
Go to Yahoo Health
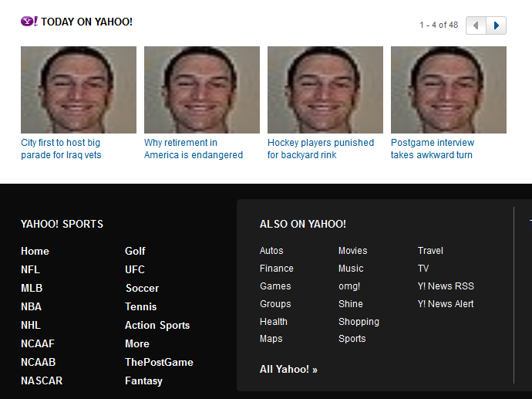(x=274, y=322)
